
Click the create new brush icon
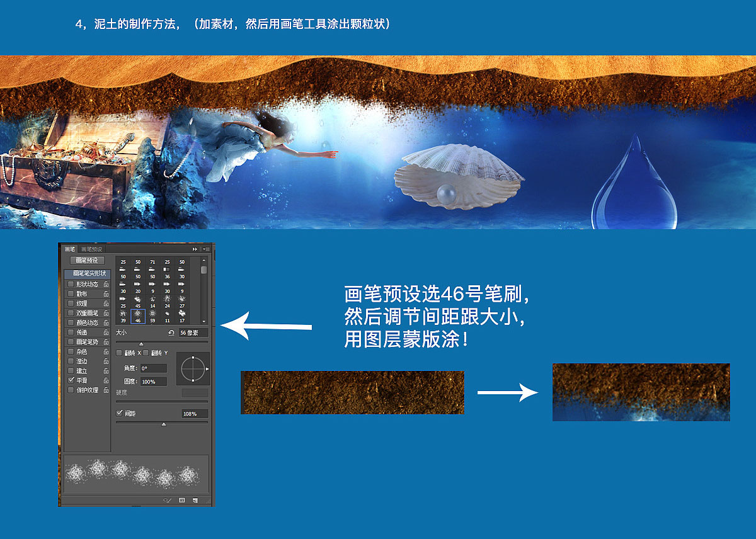click(x=195, y=500)
